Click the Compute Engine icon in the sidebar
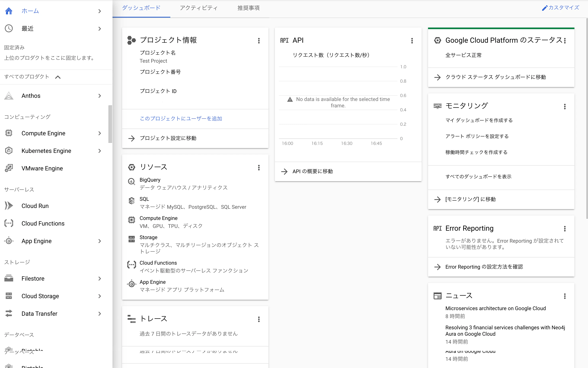Image resolution: width=588 pixels, height=368 pixels. pos(9,133)
